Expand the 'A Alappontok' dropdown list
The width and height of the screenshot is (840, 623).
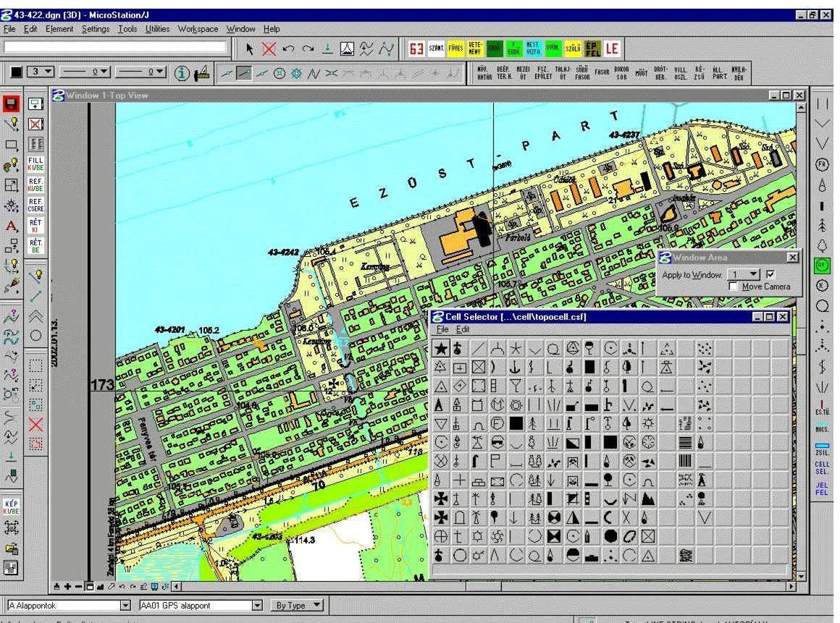click(125, 606)
